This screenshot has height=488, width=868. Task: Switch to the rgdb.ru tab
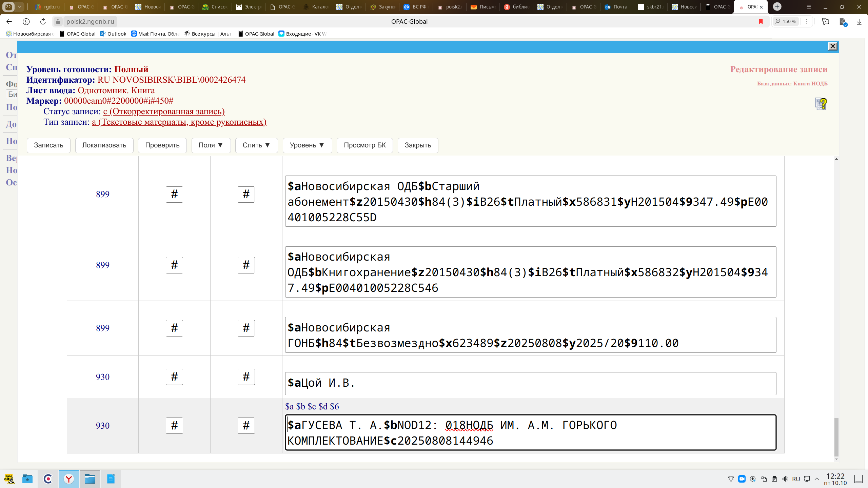[47, 7]
